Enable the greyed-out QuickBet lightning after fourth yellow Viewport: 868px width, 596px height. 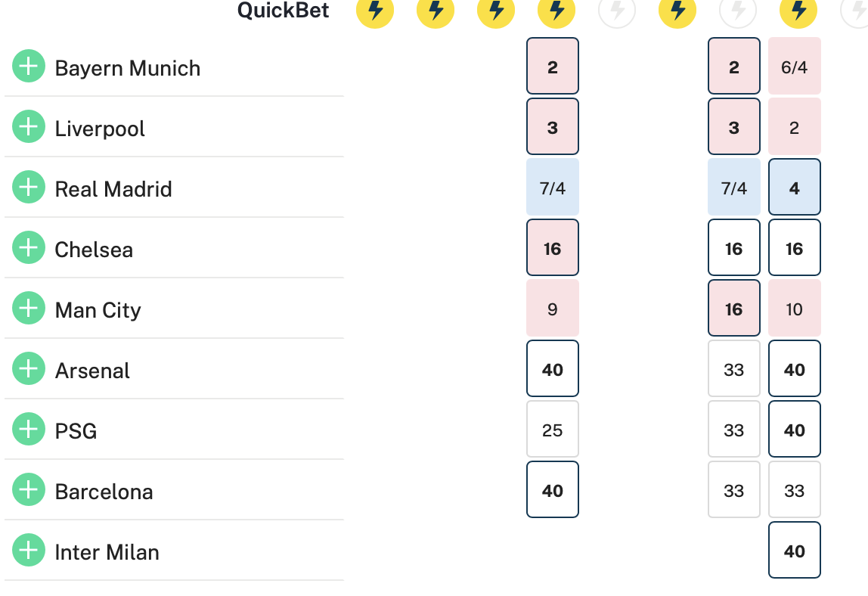point(617,9)
